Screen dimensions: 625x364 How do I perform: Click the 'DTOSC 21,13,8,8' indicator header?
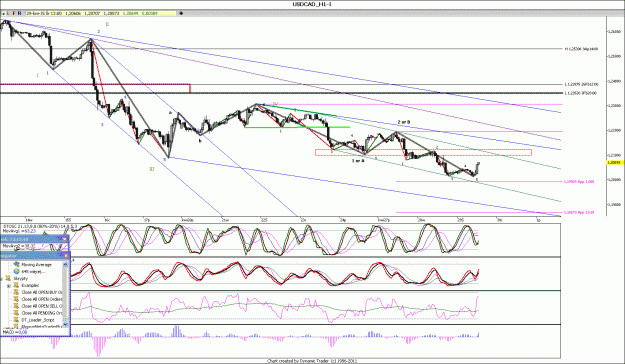pyautogui.click(x=40, y=226)
